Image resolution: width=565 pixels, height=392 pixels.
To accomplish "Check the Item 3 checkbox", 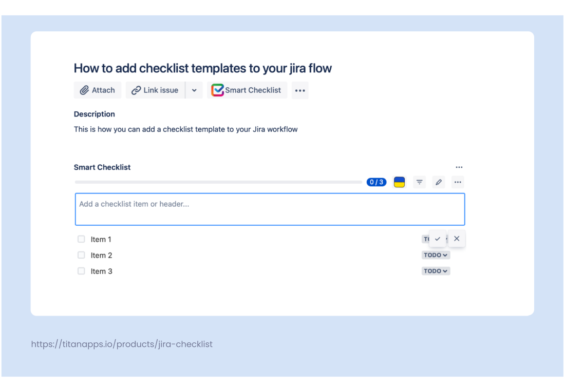I will [81, 271].
